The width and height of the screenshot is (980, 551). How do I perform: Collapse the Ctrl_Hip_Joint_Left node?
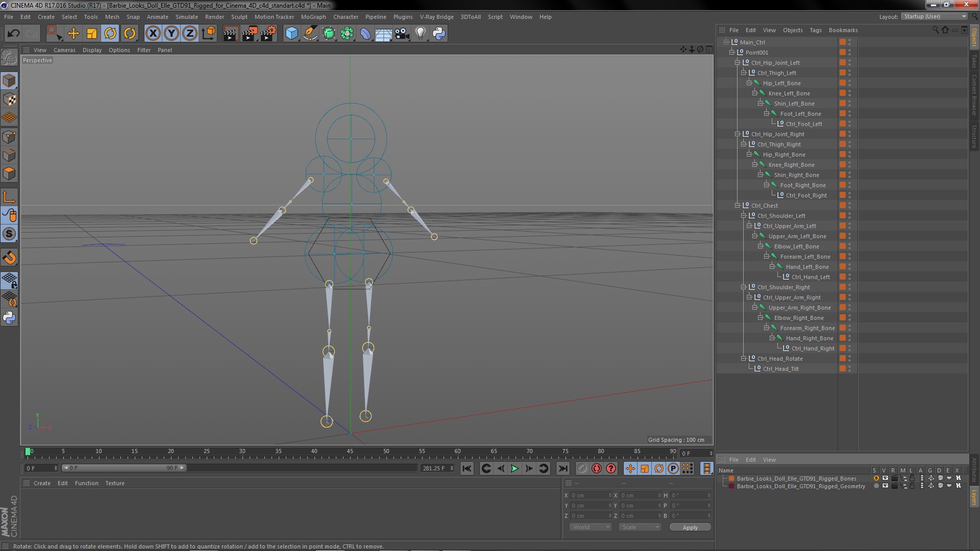click(737, 62)
